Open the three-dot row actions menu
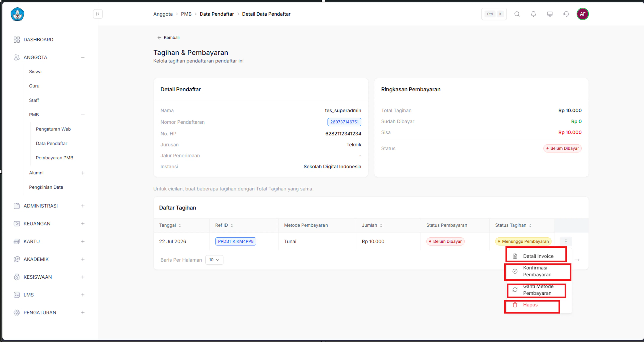 point(566,241)
